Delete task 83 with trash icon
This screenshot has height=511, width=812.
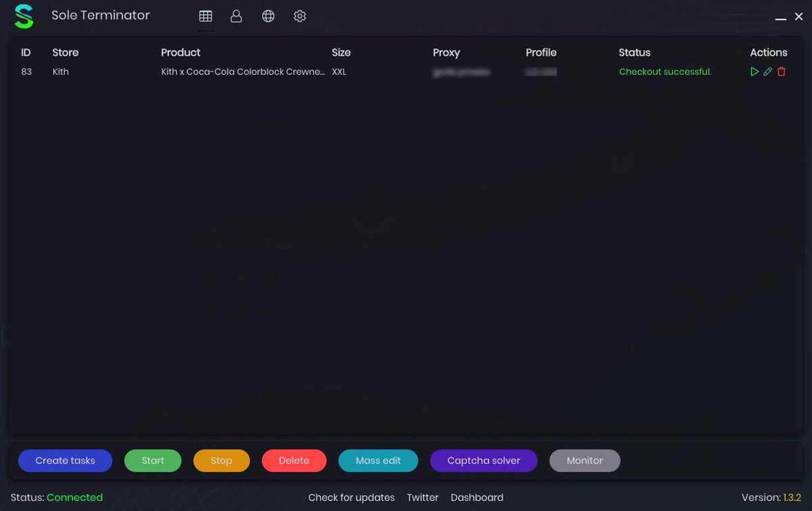coord(782,72)
